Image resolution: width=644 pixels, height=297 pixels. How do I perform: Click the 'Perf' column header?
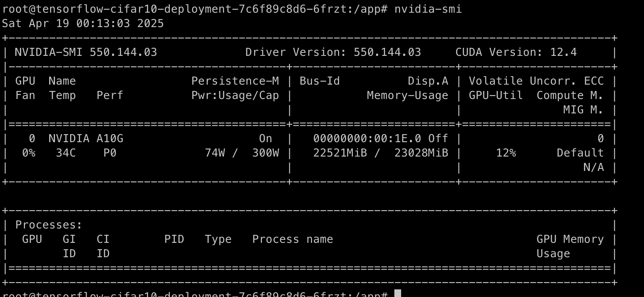tap(110, 95)
